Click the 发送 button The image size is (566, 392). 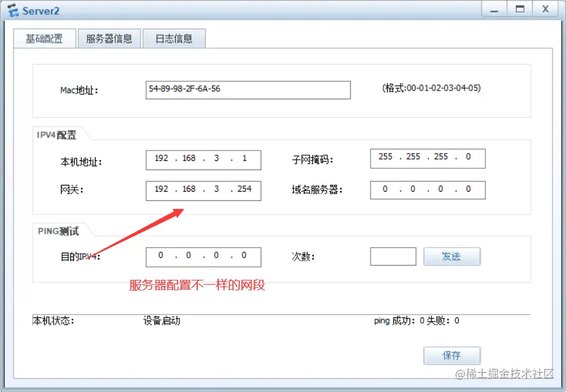tap(452, 256)
